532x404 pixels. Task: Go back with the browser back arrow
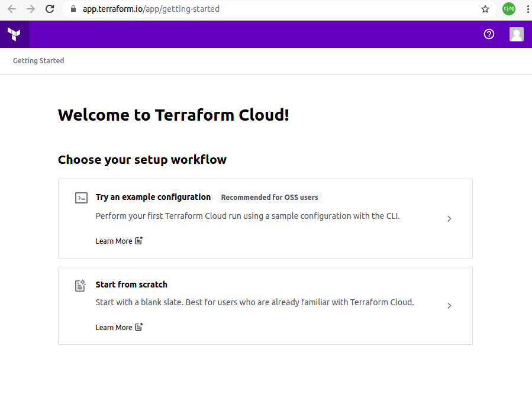pos(12,9)
